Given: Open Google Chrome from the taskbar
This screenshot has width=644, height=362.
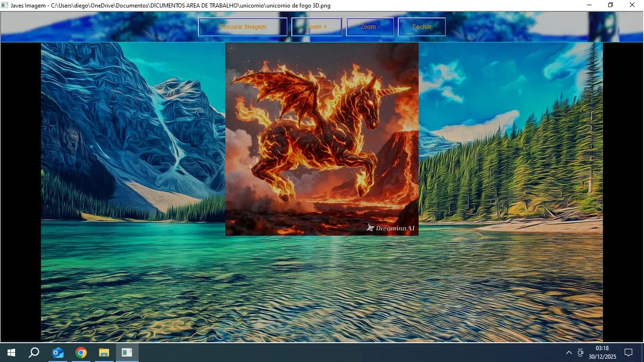Looking at the screenshot, I should (x=81, y=353).
